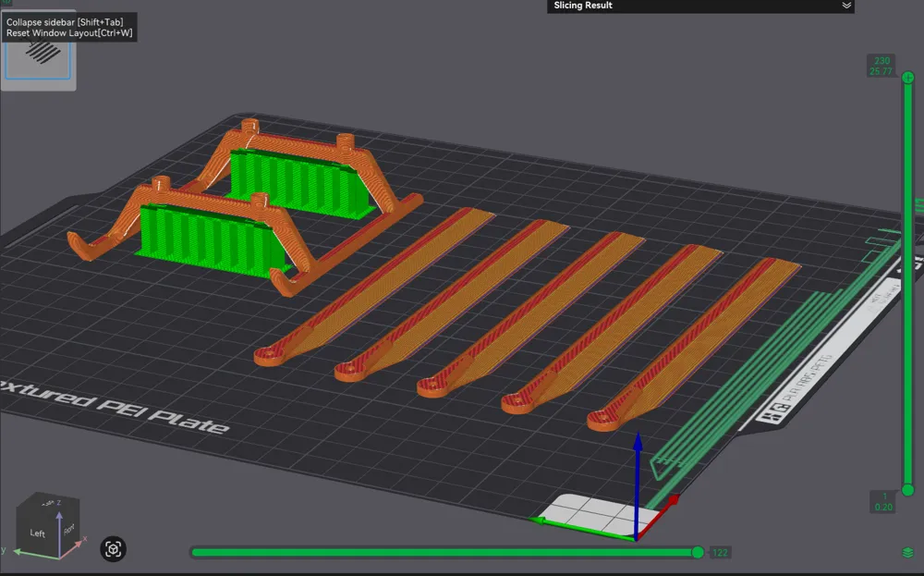Grab the top handle of the vertical layer slider
The image size is (924, 576).
tap(907, 78)
